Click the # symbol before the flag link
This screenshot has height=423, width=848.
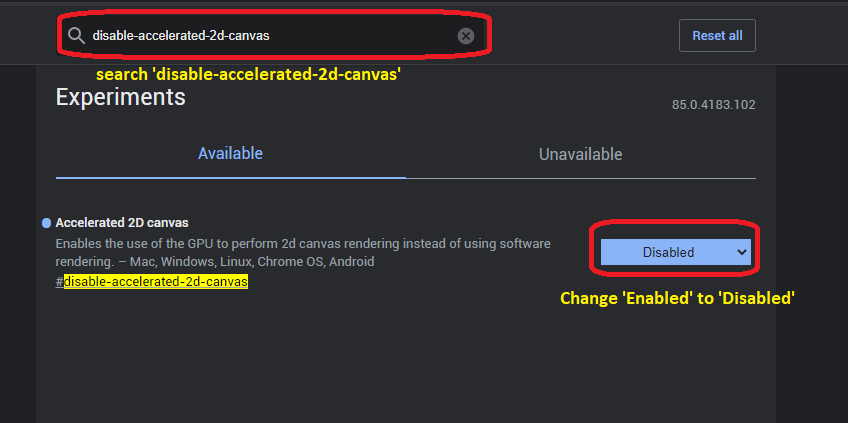59,282
